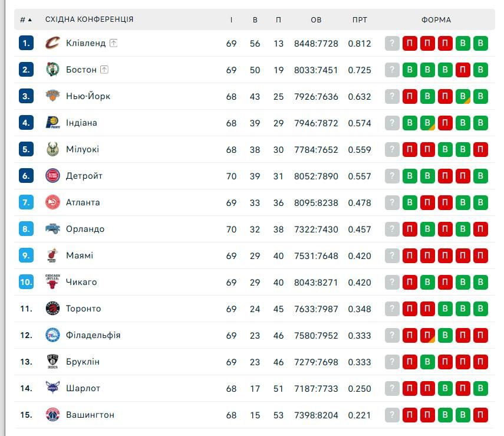Click Шарлот's last green В form badge
The width and height of the screenshot is (504, 436).
(x=481, y=388)
